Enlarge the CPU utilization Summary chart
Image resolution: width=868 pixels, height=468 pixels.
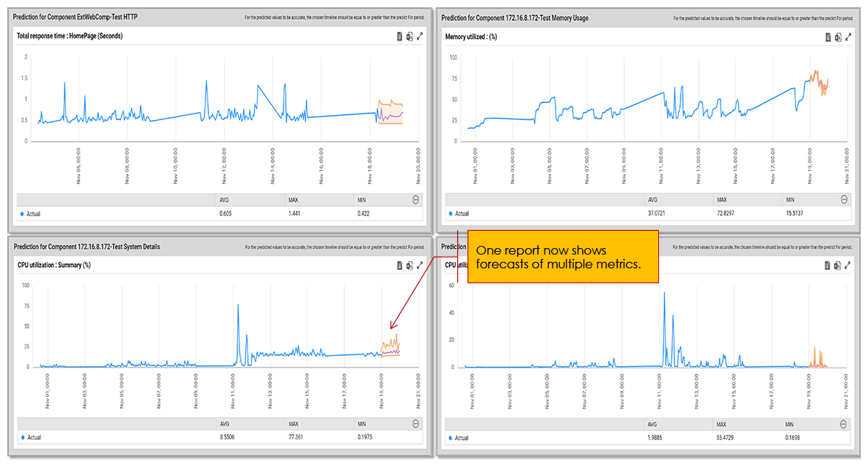[x=420, y=265]
